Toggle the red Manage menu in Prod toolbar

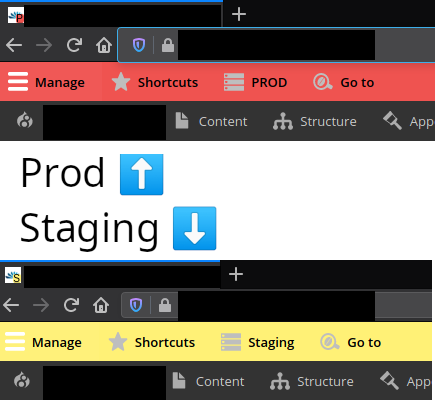(x=46, y=82)
